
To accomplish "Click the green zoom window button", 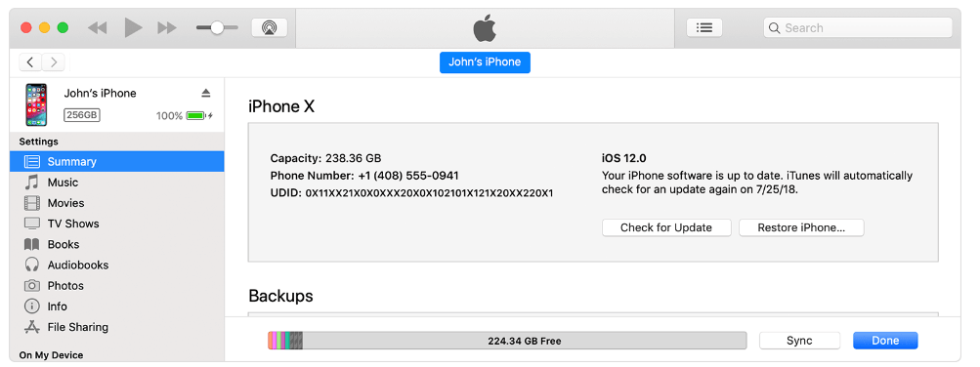I will (63, 27).
